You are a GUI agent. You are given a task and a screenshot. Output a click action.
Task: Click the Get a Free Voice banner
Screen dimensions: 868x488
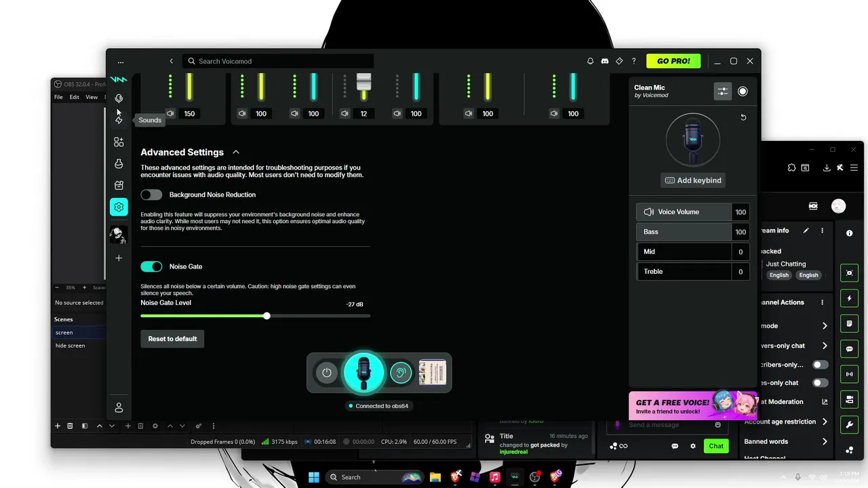(692, 405)
